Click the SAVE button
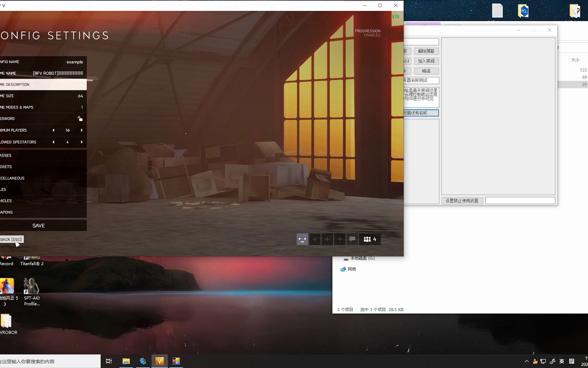Image resolution: width=588 pixels, height=368 pixels. [43, 226]
